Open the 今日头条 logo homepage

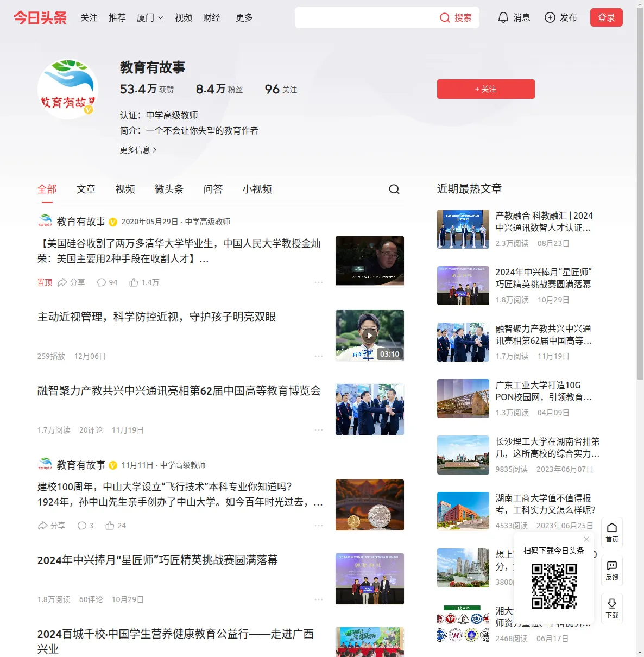[x=40, y=17]
